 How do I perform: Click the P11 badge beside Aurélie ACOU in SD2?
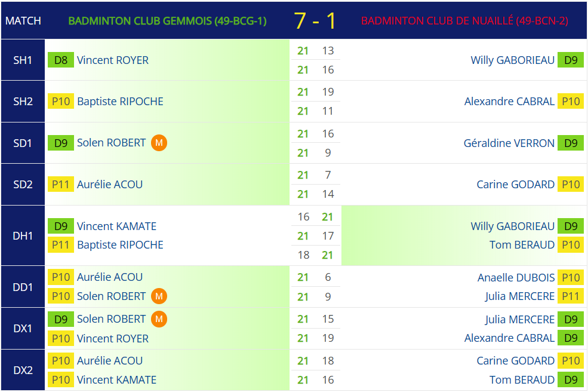pyautogui.click(x=61, y=185)
